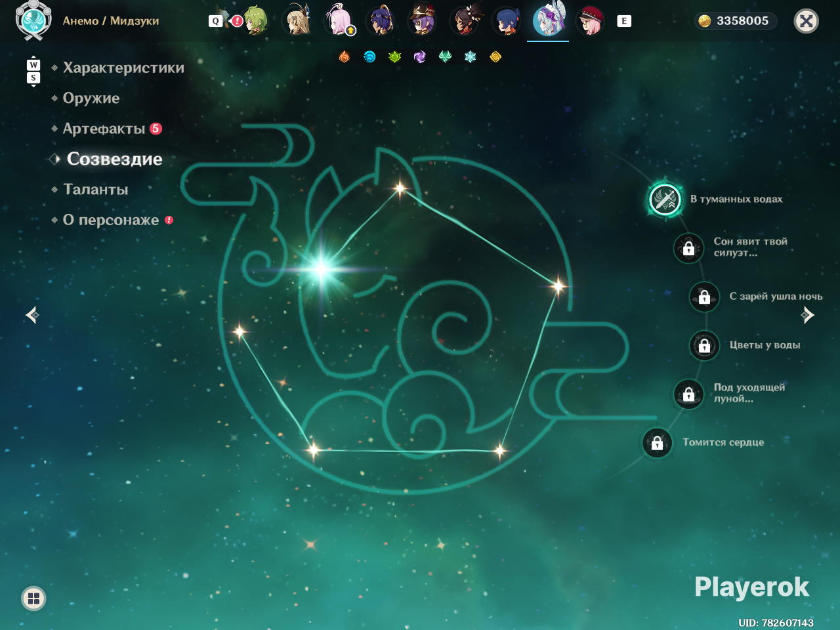The image size is (840, 630).
Task: Click the brightly glowing activated constellation star
Action: 322,268
